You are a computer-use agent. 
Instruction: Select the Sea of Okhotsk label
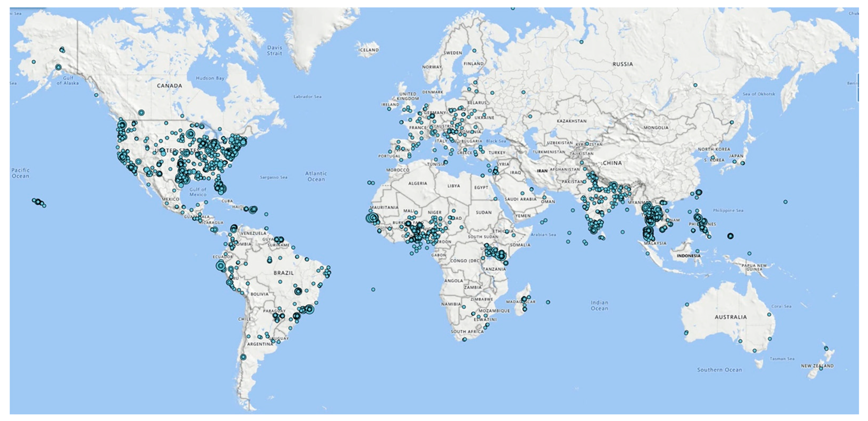click(759, 94)
